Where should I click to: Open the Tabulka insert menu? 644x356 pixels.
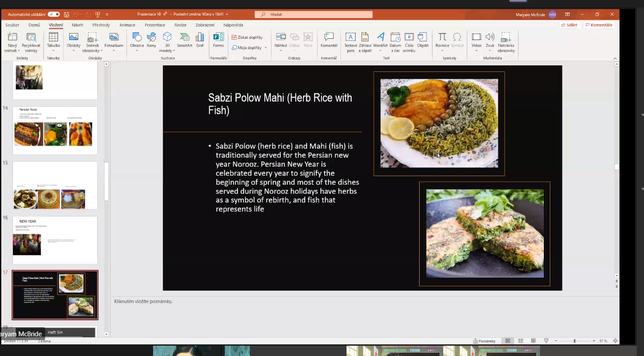pos(53,41)
